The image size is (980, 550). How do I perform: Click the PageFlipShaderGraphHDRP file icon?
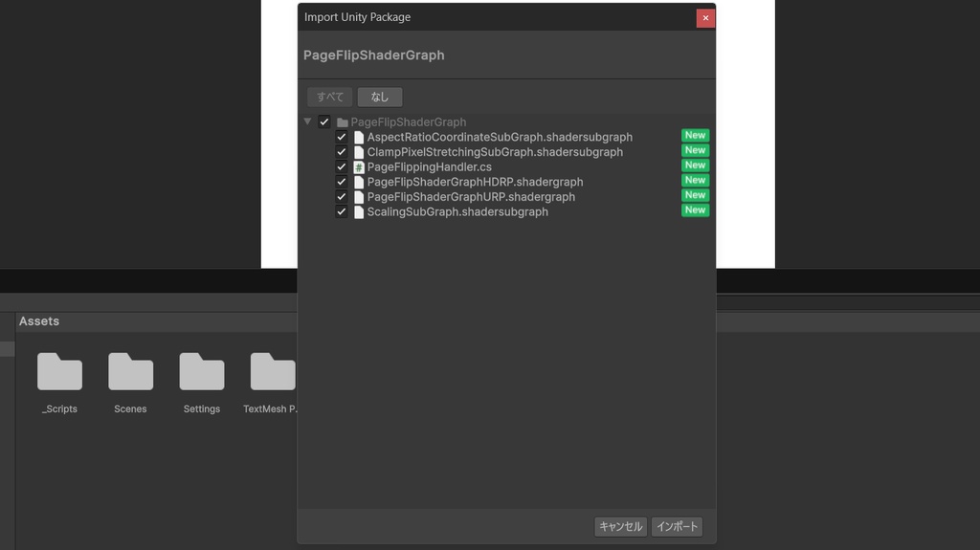pyautogui.click(x=359, y=183)
